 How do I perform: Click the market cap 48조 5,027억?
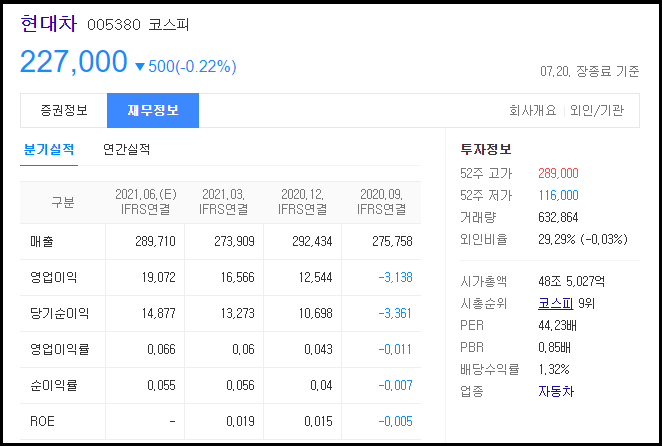[571, 281]
